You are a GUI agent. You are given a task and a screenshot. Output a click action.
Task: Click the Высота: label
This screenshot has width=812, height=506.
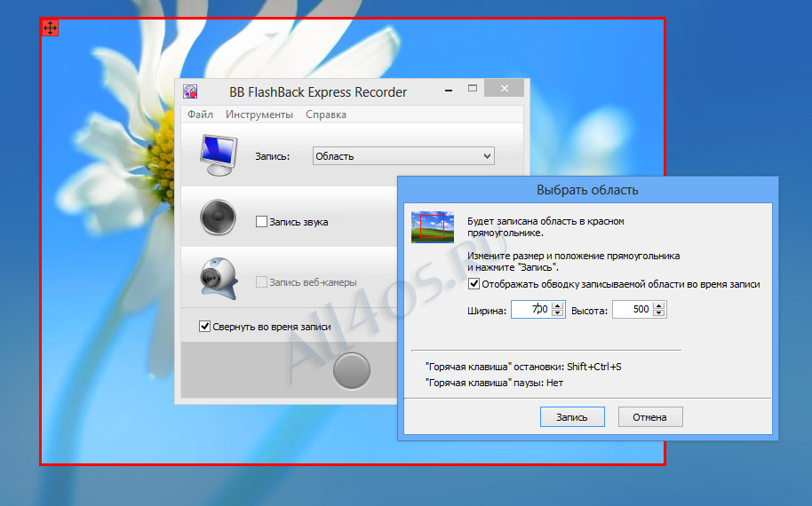point(589,311)
